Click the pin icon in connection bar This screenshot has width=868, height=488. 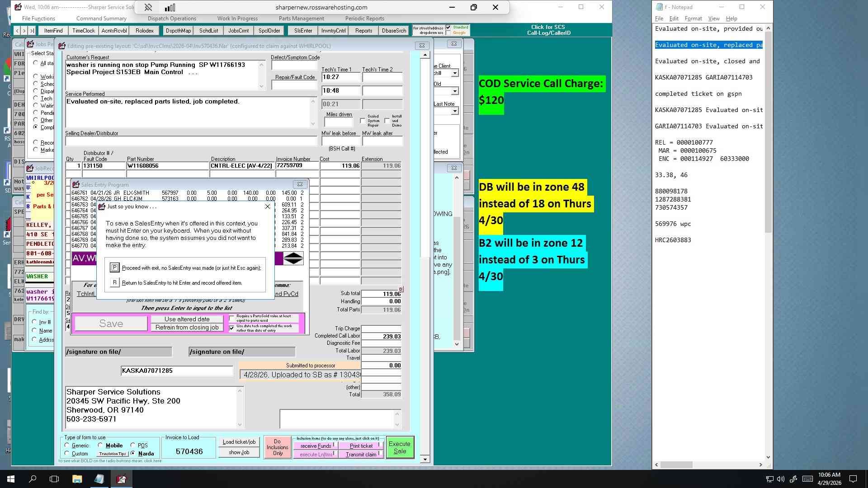click(x=148, y=7)
